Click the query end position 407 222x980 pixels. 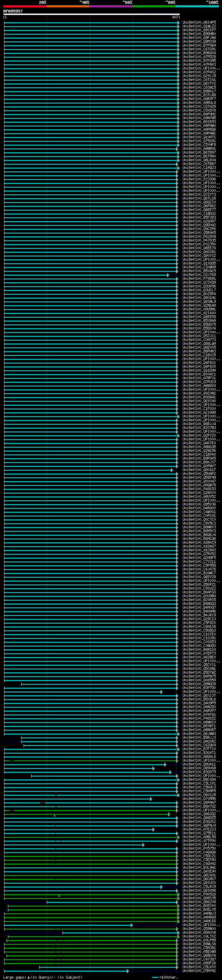coord(175,17)
